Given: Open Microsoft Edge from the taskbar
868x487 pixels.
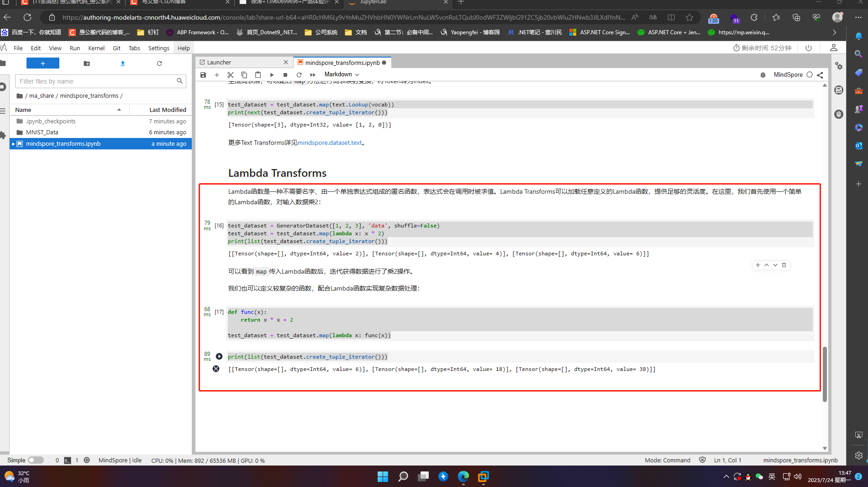Looking at the screenshot, I should (x=463, y=476).
